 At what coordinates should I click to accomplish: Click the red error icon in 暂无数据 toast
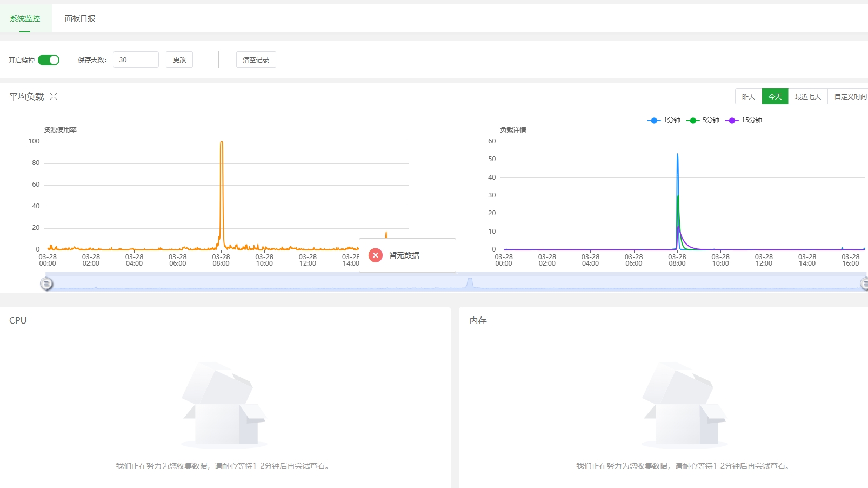click(376, 255)
